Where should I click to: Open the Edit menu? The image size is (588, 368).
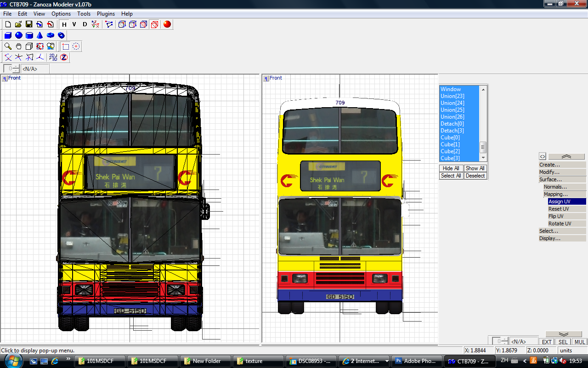pos(23,14)
